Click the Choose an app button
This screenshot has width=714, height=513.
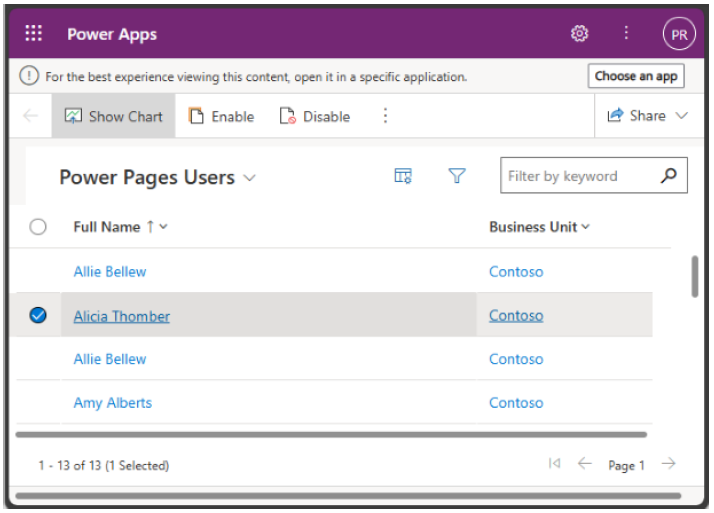636,76
